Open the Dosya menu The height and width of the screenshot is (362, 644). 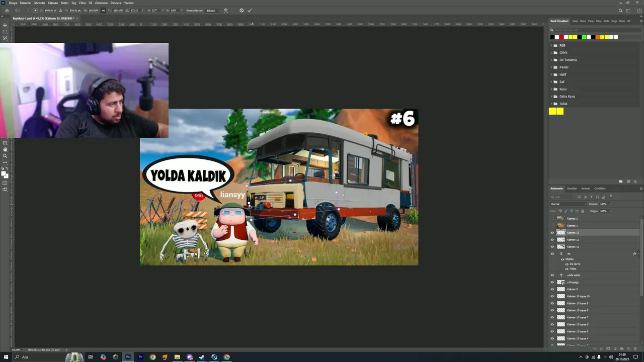13,3
